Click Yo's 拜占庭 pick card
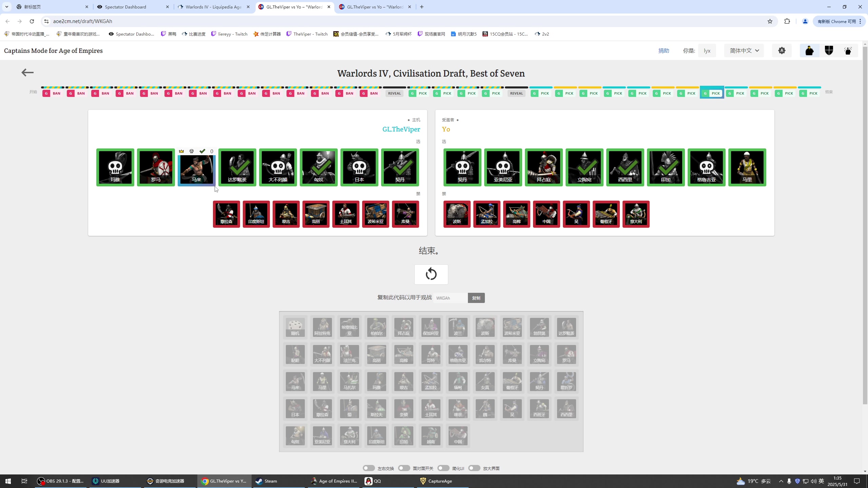 click(x=544, y=167)
